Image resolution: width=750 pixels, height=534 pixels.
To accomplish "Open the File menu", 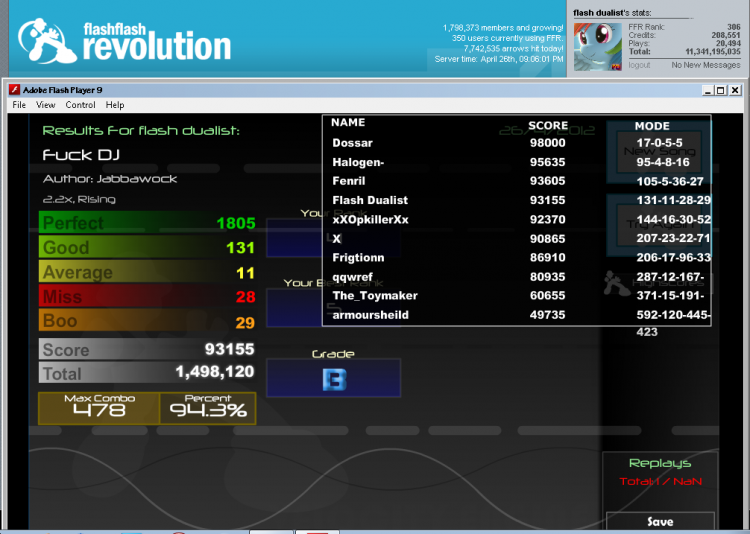I will [19, 105].
